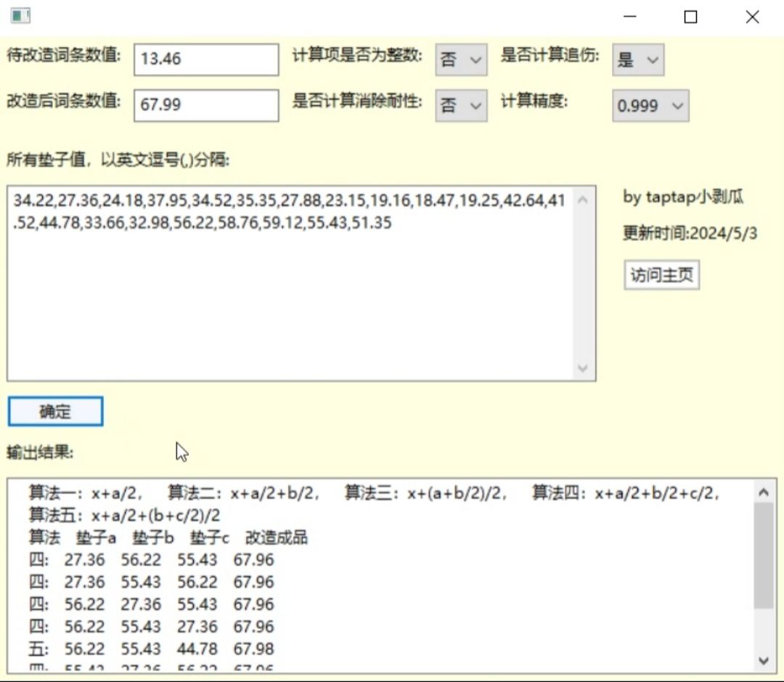Click the first 算法四 result row
Image resolution: width=784 pixels, height=682 pixels.
coord(152,559)
